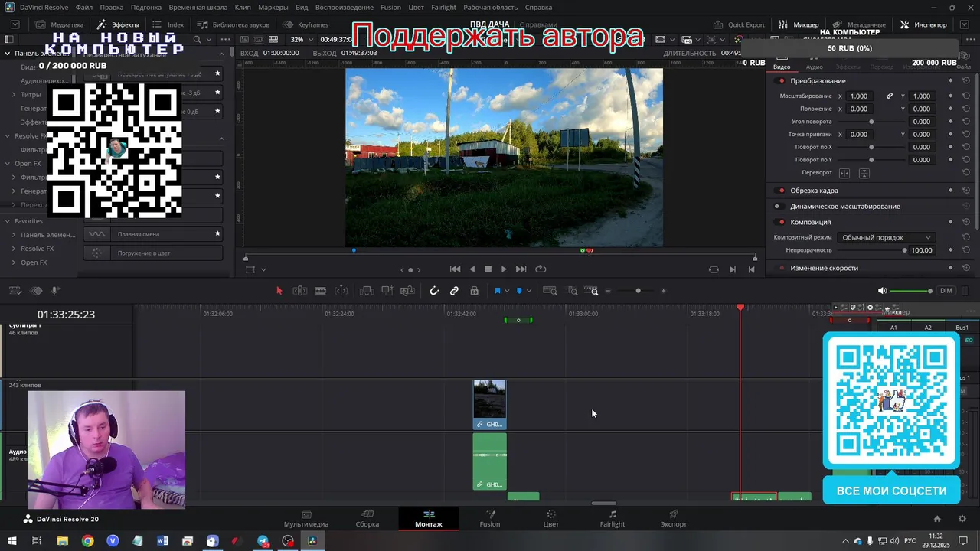Play in reverse in the viewer
The width and height of the screenshot is (980, 551).
click(472, 269)
